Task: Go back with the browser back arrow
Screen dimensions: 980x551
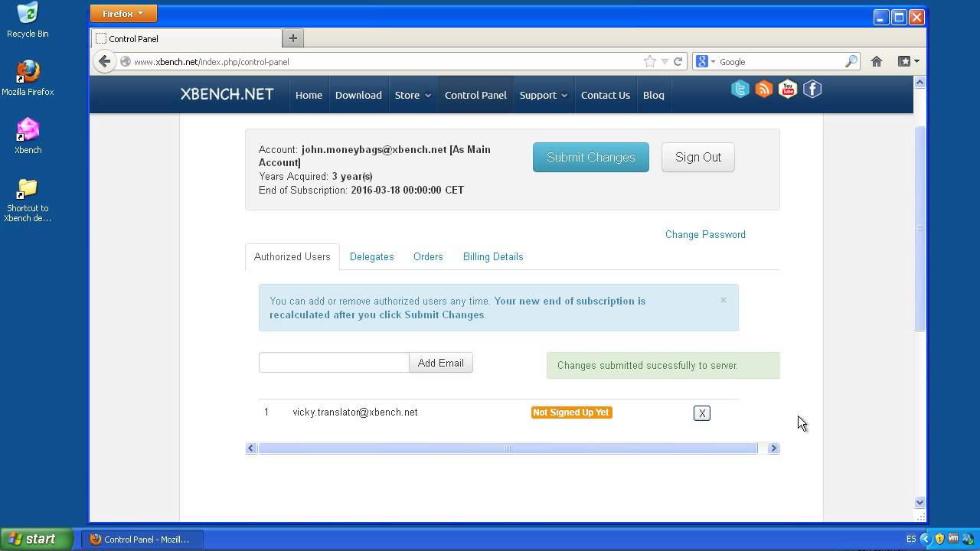Action: [105, 61]
